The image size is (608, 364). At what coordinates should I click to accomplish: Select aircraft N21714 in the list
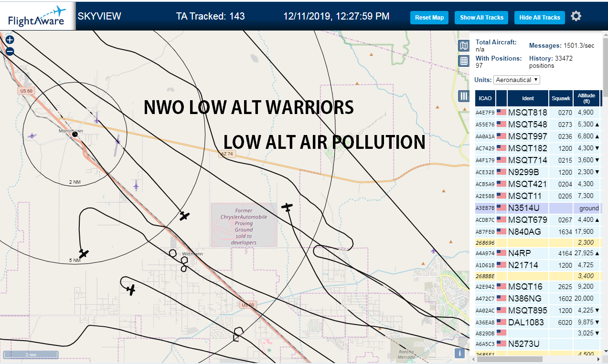point(538,265)
